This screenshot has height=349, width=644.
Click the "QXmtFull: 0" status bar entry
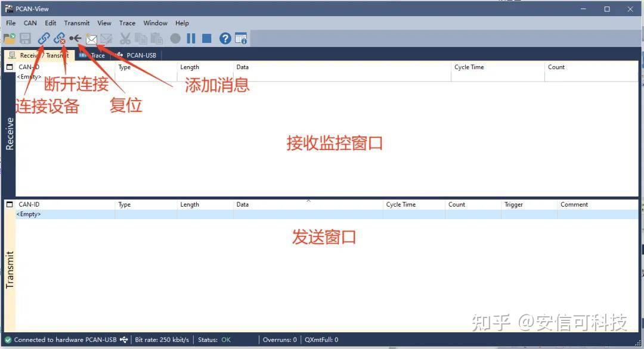(x=321, y=339)
